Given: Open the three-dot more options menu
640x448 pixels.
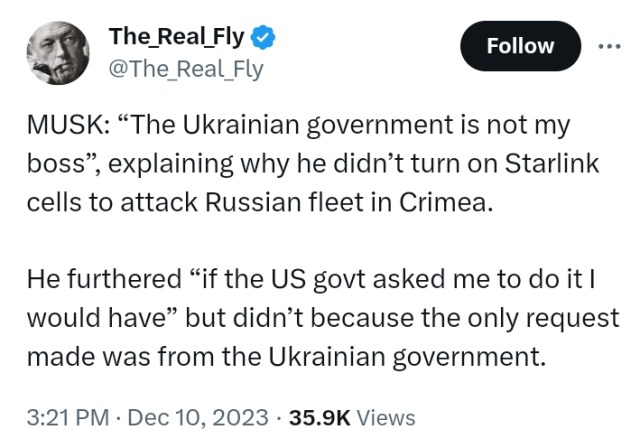Looking at the screenshot, I should coord(609,47).
